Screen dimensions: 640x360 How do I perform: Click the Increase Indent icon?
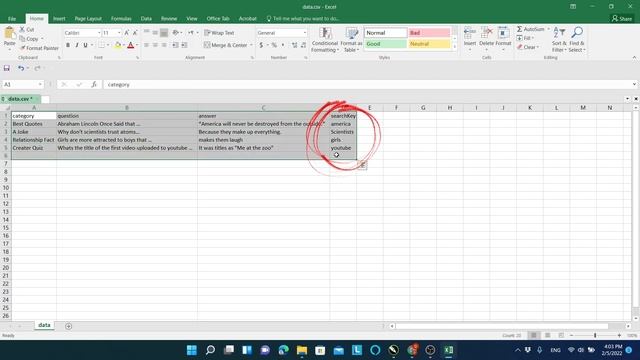pos(184,45)
